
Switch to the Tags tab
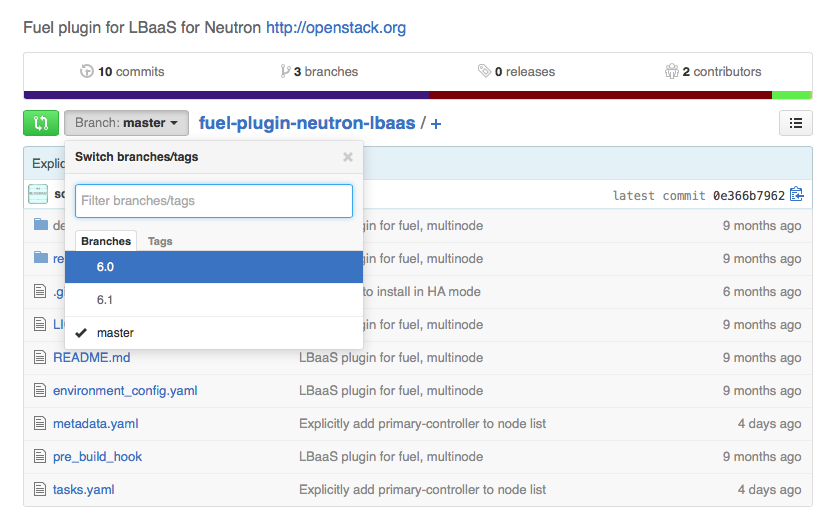click(160, 241)
